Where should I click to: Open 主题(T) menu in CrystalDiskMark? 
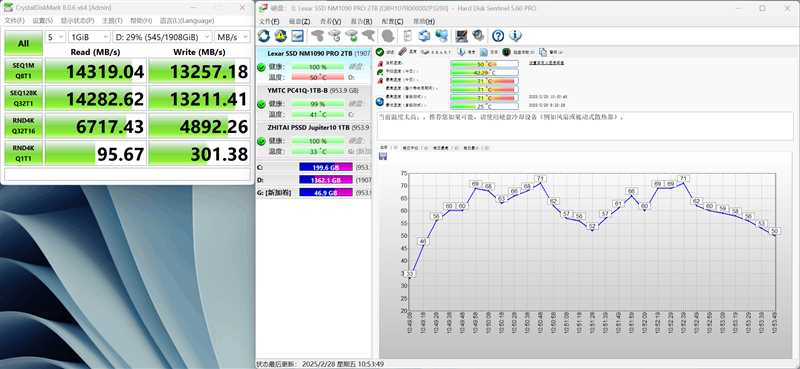click(x=112, y=21)
